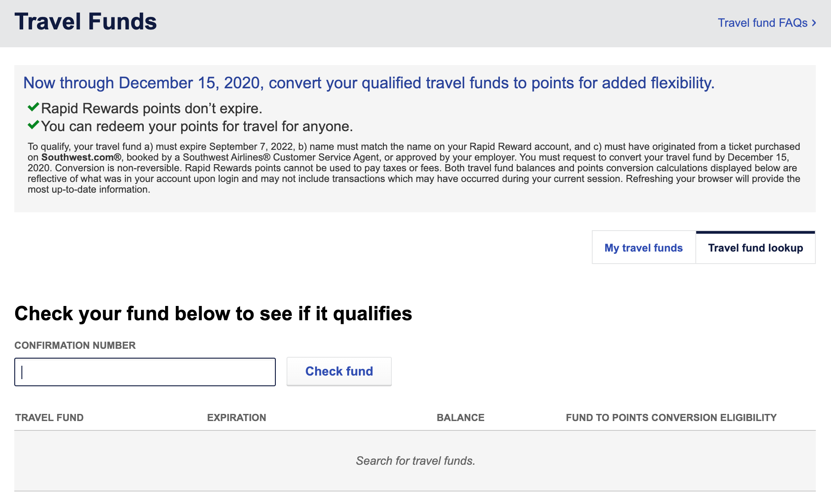831x504 pixels.
Task: Click the Rapid Rewards points don't expire text
Action: [152, 108]
